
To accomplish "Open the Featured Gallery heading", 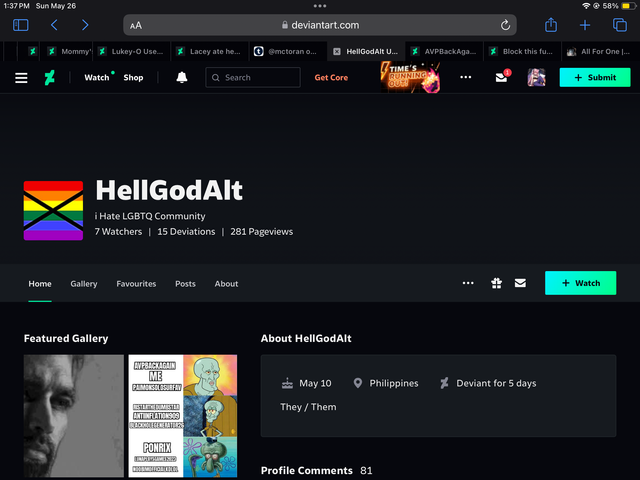I will click(66, 338).
